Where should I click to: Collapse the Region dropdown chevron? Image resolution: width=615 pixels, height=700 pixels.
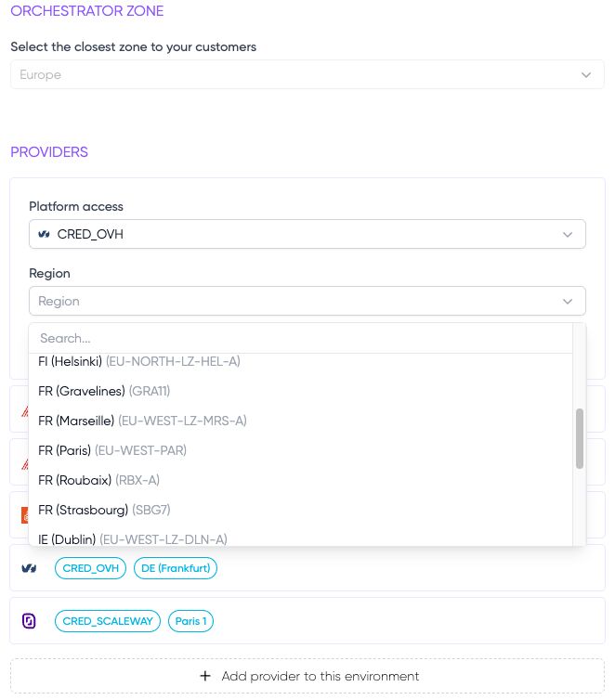pos(568,301)
